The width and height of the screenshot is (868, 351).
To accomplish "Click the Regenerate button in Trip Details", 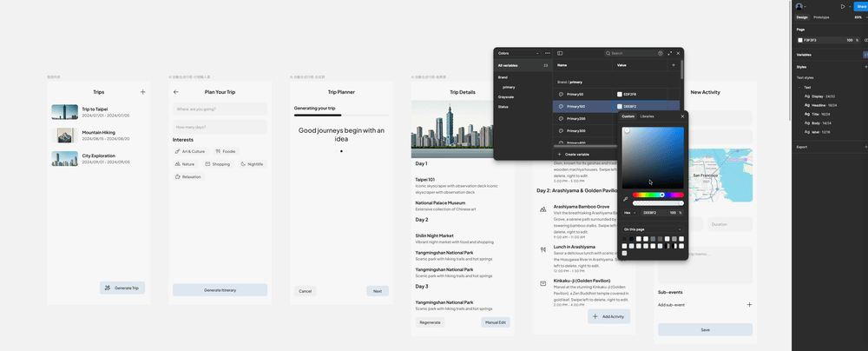I will (x=430, y=322).
